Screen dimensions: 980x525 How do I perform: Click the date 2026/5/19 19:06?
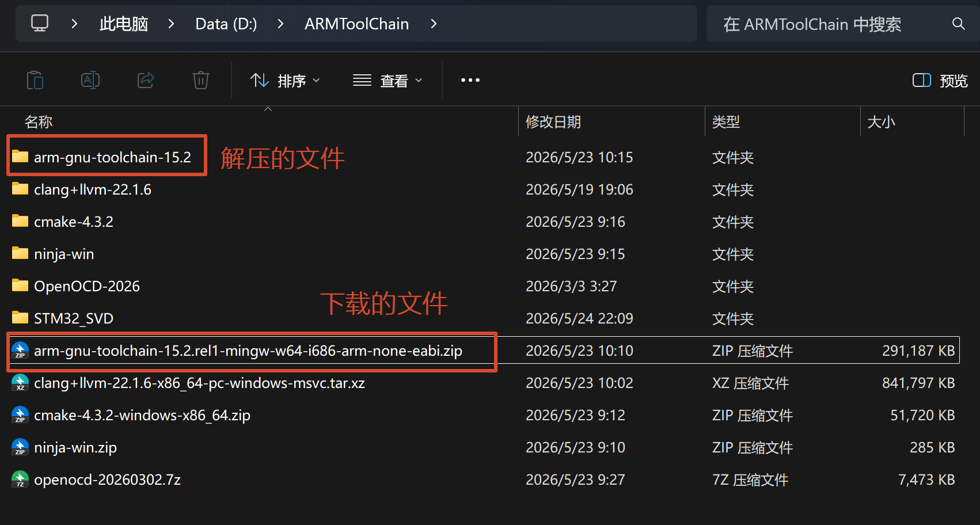[x=579, y=189]
